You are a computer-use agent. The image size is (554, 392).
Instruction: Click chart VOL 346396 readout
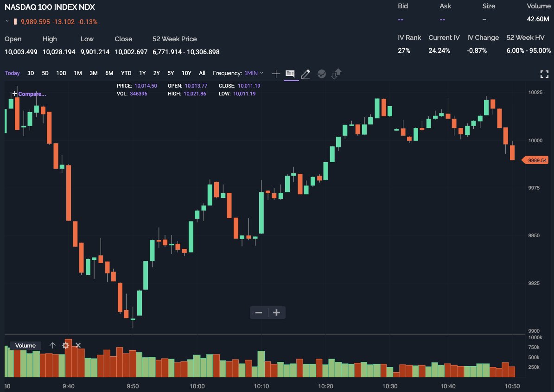[132, 94]
